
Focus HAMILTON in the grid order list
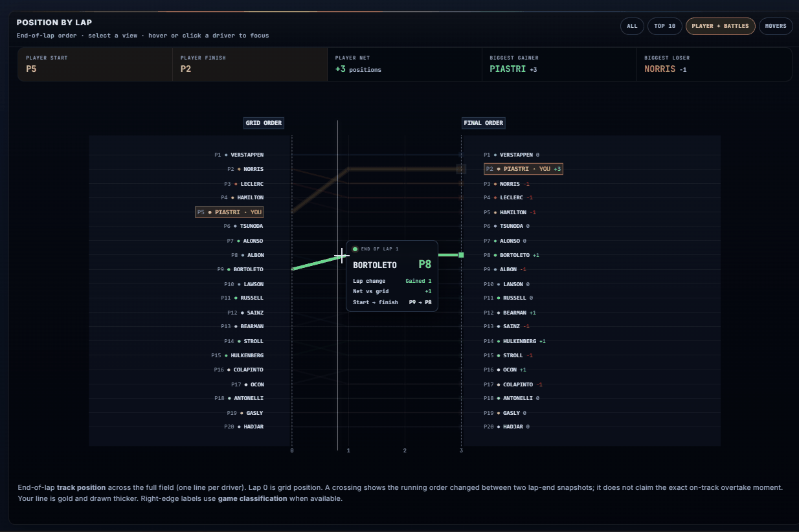pos(242,197)
